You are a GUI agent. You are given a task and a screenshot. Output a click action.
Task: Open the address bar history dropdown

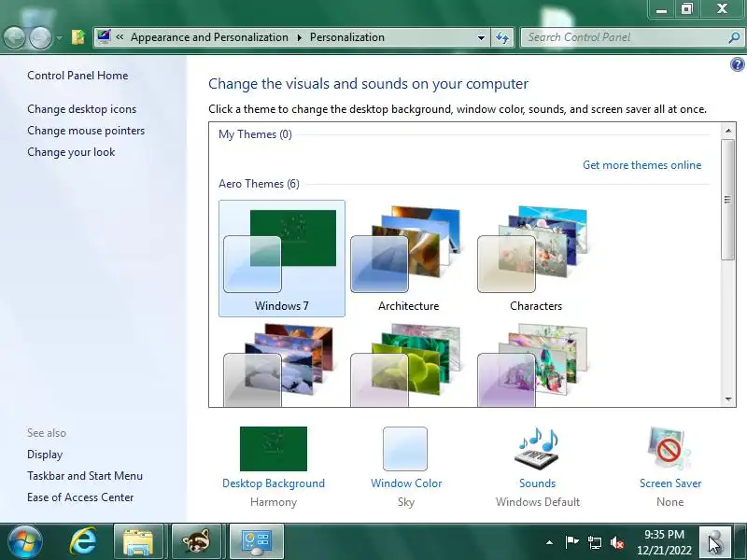481,37
